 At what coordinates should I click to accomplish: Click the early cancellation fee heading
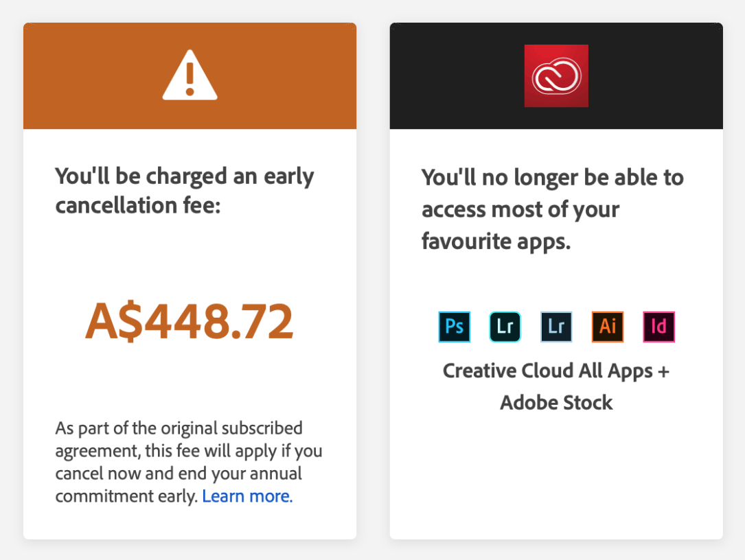[x=184, y=190]
